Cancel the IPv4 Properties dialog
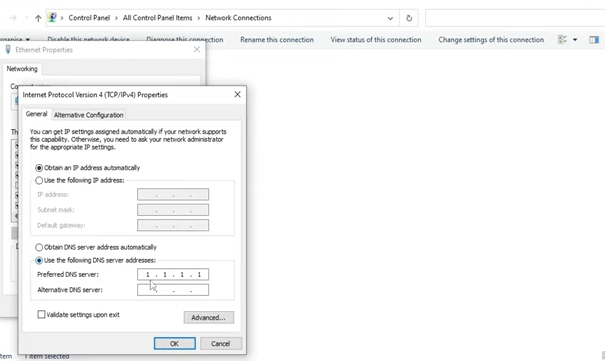Viewport: 605px width, 361px height. [220, 343]
